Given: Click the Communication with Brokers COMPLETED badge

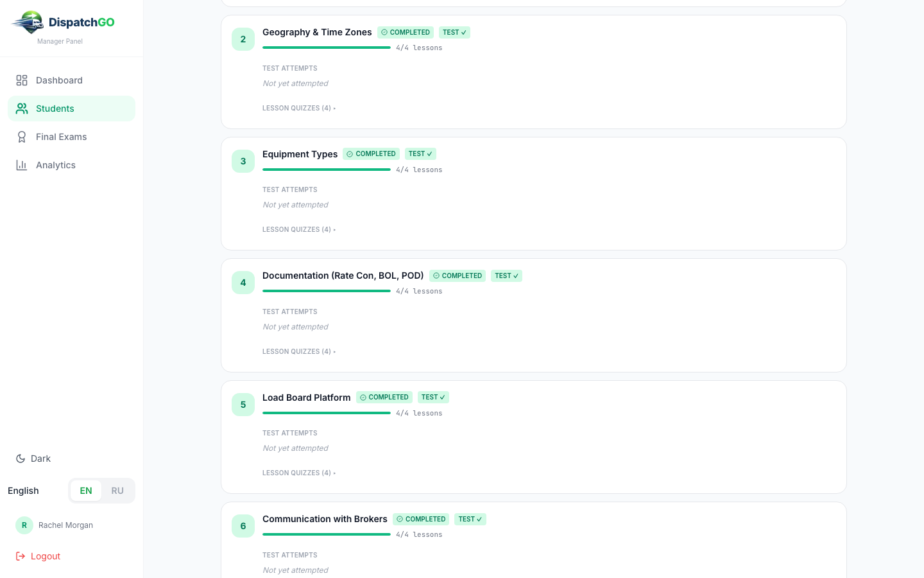Looking at the screenshot, I should 421,519.
